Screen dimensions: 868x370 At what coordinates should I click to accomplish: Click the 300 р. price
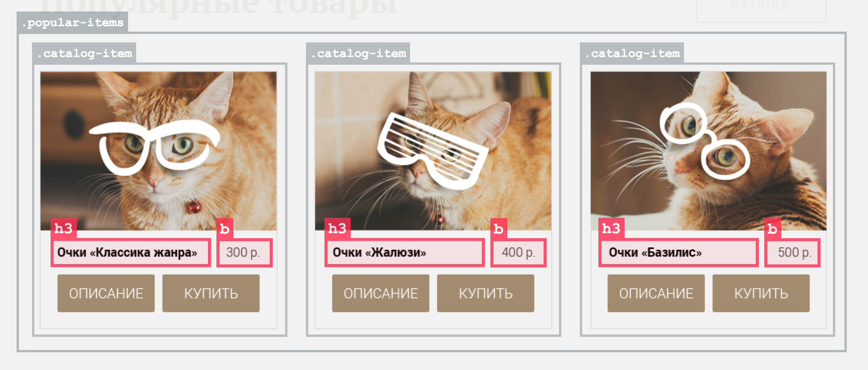[243, 252]
